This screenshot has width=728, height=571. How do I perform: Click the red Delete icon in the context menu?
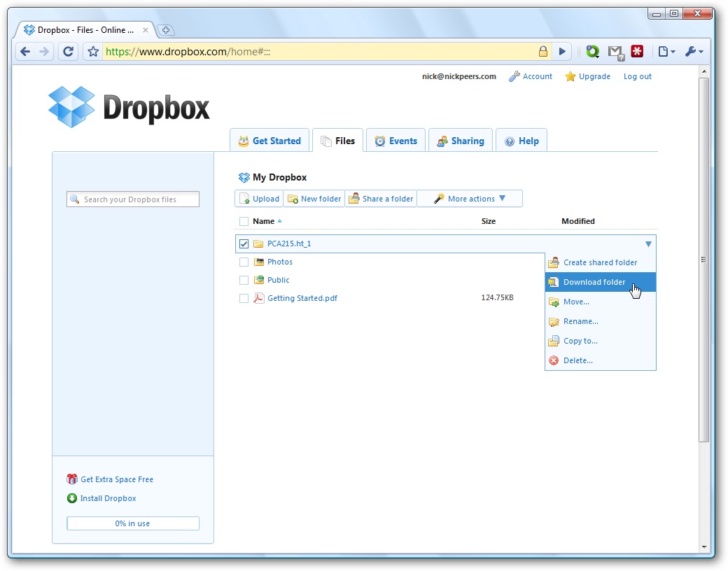(x=554, y=360)
